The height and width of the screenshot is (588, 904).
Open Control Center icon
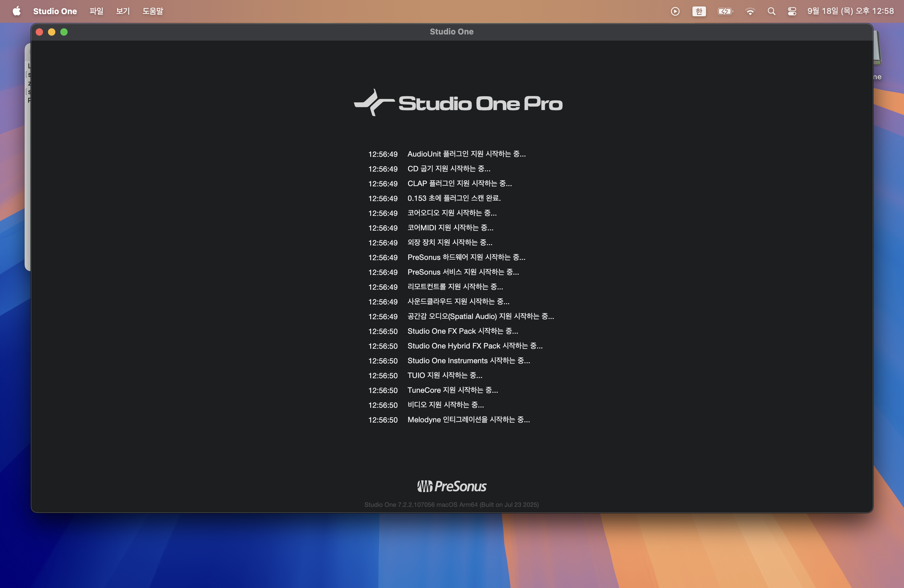point(792,11)
